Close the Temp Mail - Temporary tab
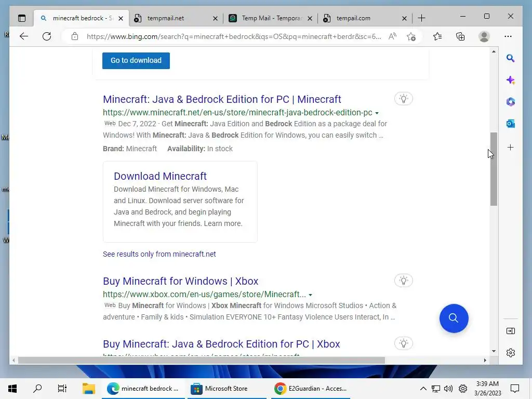Screen dimensions: 532x399 click(310, 19)
